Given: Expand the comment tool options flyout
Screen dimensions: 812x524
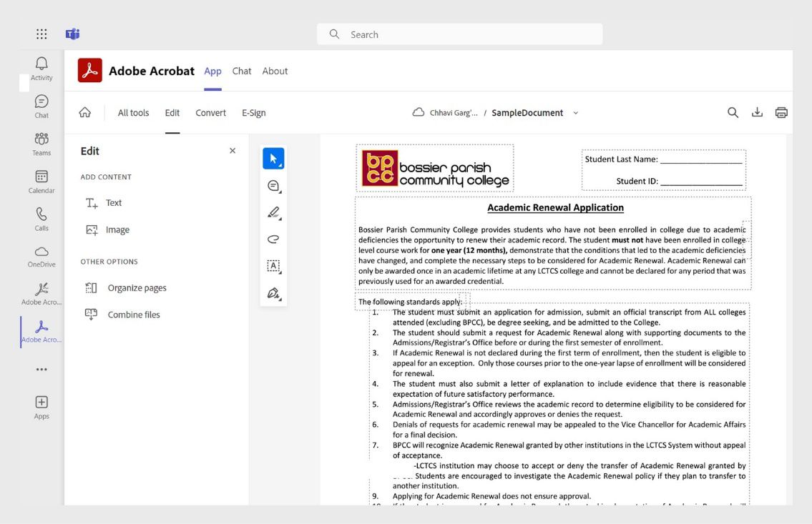Looking at the screenshot, I should pos(280,192).
